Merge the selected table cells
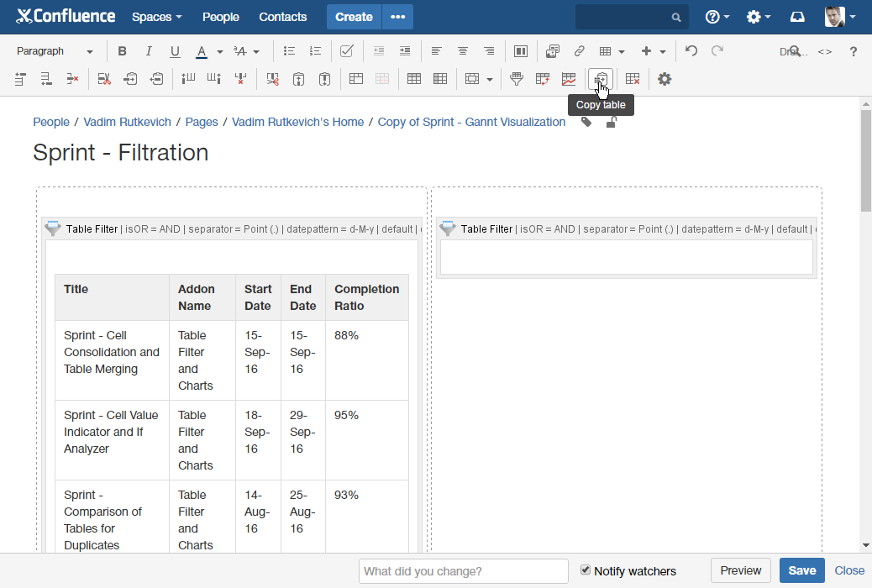872x588 pixels. pos(356,79)
